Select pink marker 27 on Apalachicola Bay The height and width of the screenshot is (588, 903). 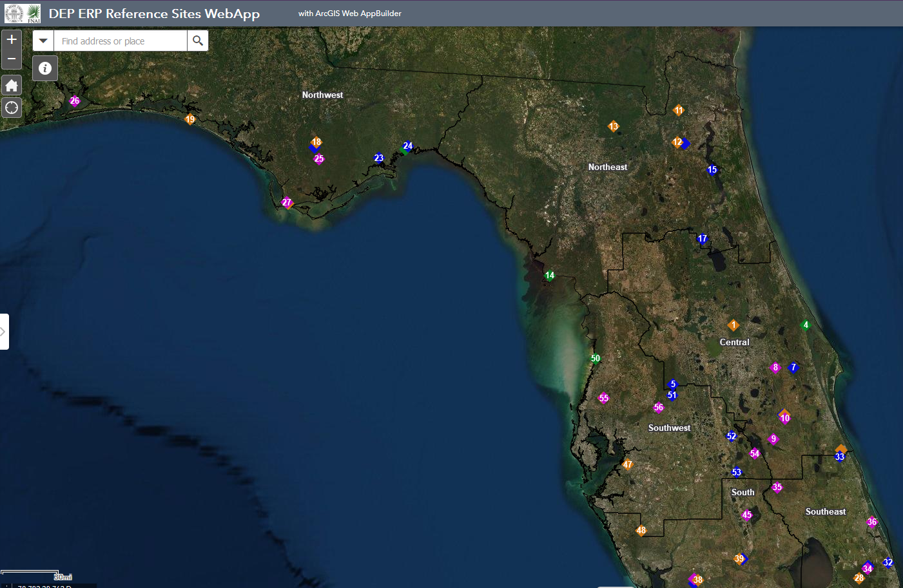click(287, 202)
